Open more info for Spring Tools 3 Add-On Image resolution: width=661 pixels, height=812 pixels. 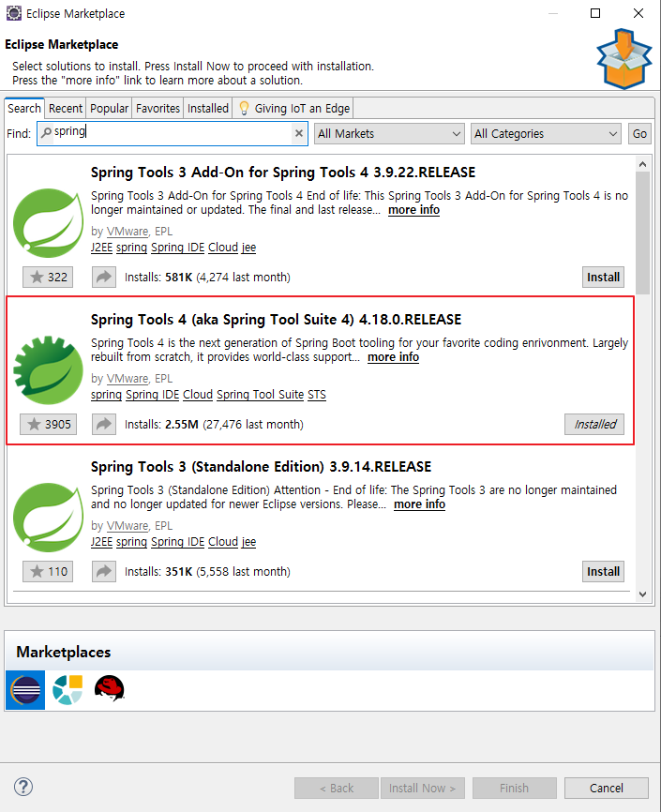(x=413, y=210)
